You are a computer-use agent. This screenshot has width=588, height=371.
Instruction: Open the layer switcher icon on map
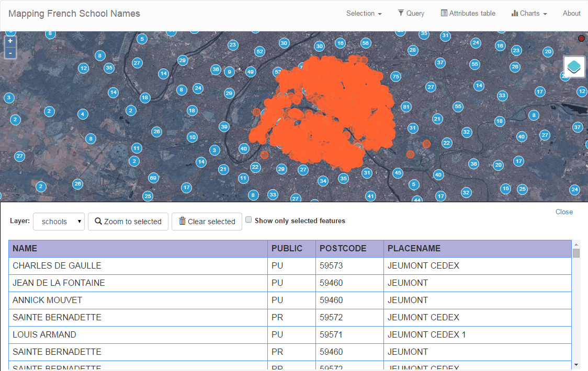coord(574,67)
